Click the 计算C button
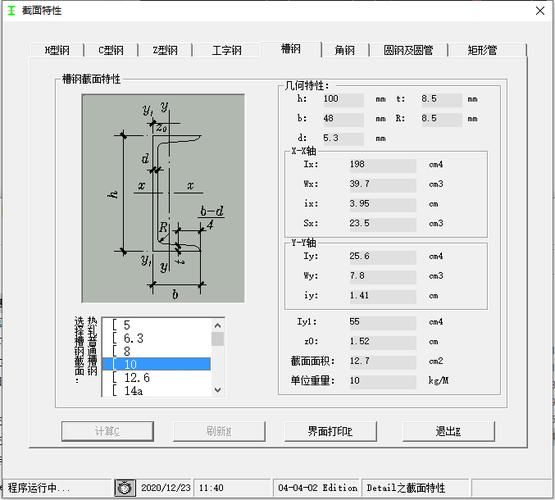 [107, 431]
